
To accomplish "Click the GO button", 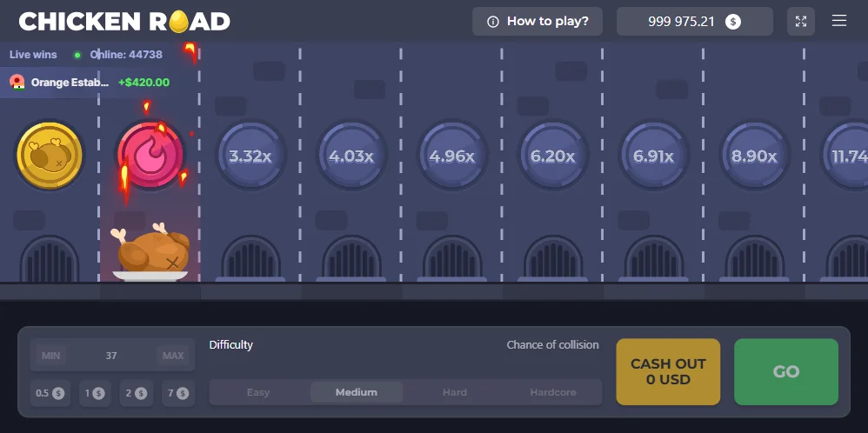I will point(786,371).
